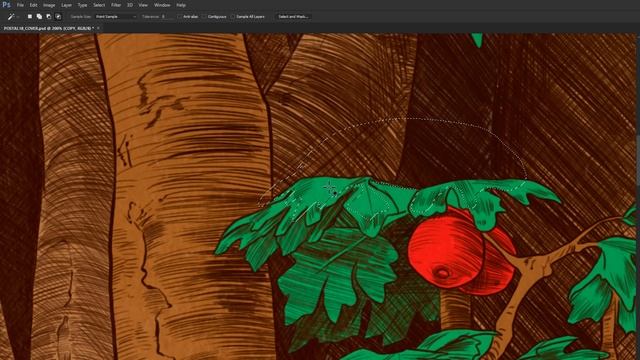The height and width of the screenshot is (360, 640).
Task: Open the Window menu
Action: (x=162, y=5)
